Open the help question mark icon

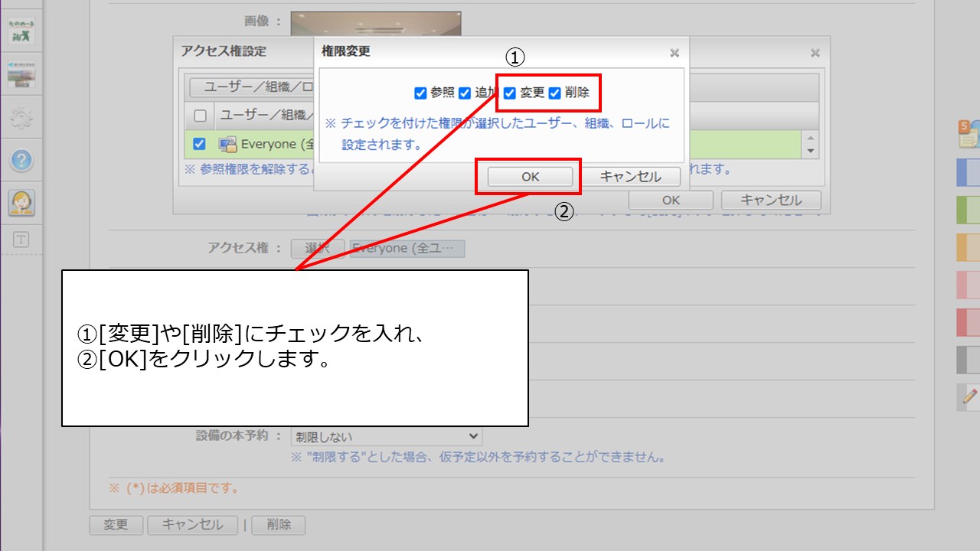[x=21, y=160]
